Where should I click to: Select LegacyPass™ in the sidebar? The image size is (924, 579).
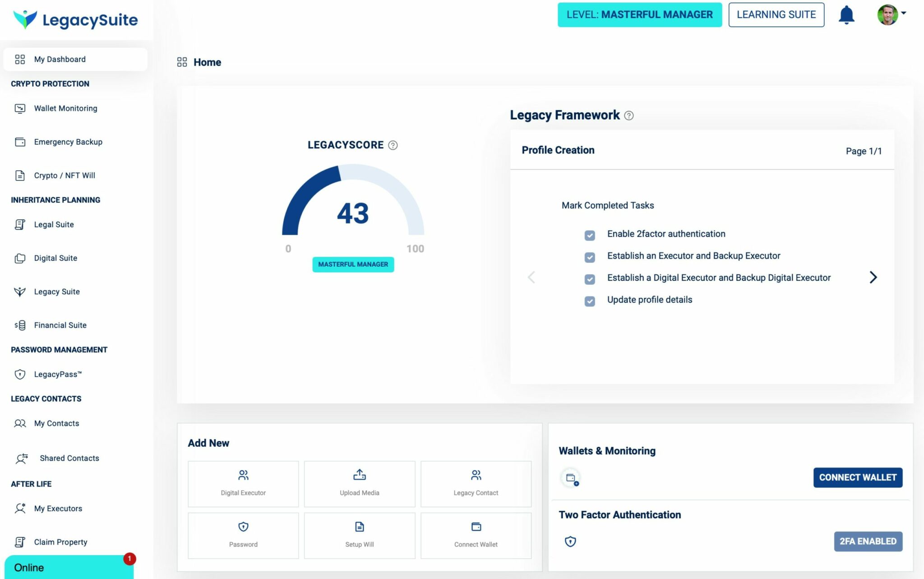point(58,374)
